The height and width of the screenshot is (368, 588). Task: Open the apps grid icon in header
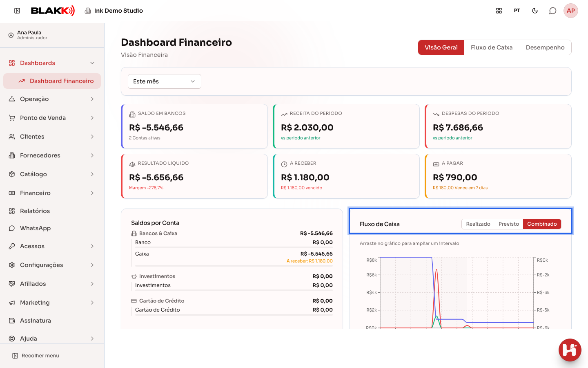[499, 11]
